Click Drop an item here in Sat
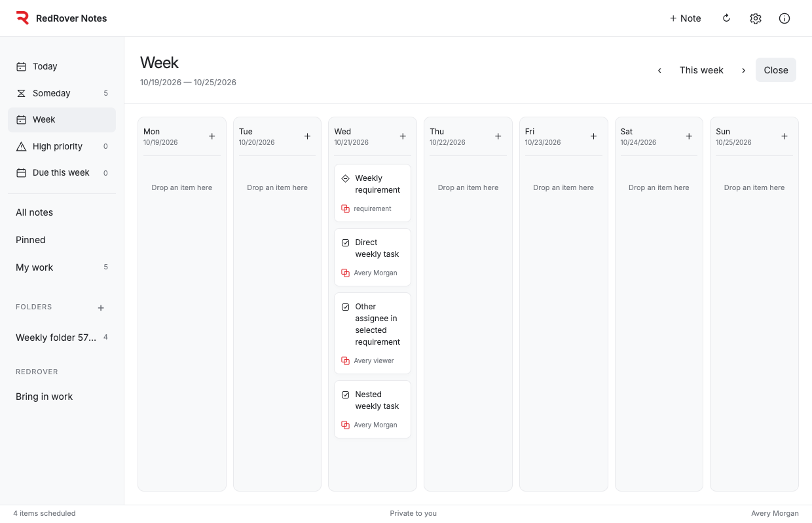Image resolution: width=812 pixels, height=523 pixels. (x=659, y=187)
